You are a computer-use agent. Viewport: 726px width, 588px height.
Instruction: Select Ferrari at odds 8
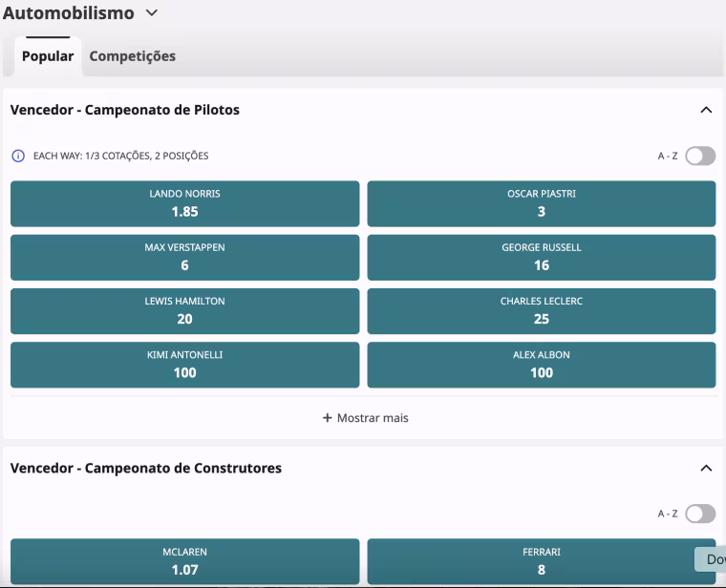542,561
